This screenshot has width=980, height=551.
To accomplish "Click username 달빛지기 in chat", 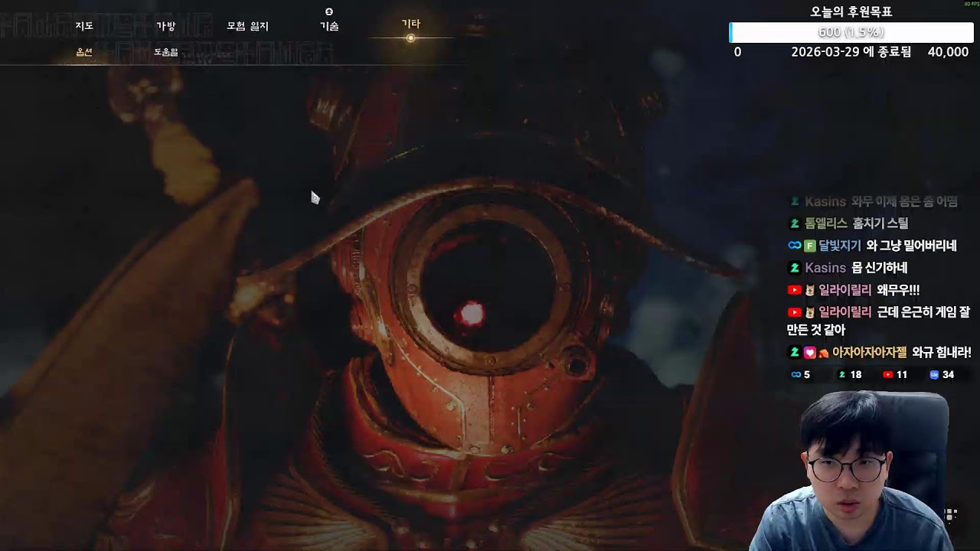I will [839, 246].
